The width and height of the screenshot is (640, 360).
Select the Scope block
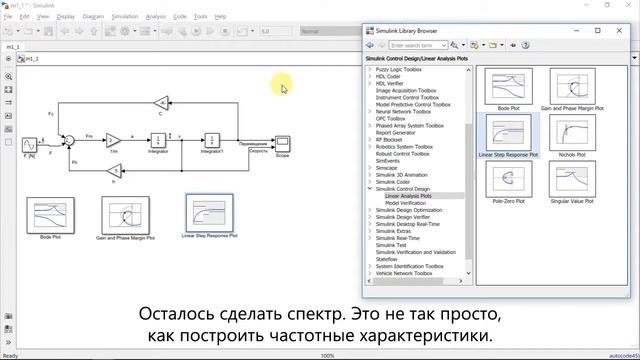(x=282, y=144)
